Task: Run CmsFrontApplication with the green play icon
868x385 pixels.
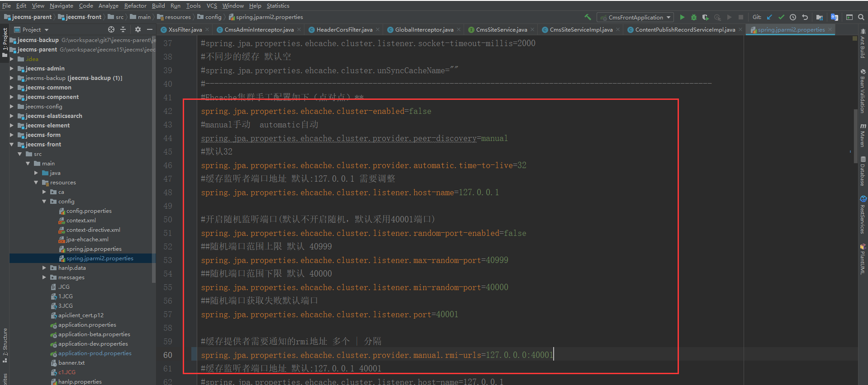Action: click(682, 17)
